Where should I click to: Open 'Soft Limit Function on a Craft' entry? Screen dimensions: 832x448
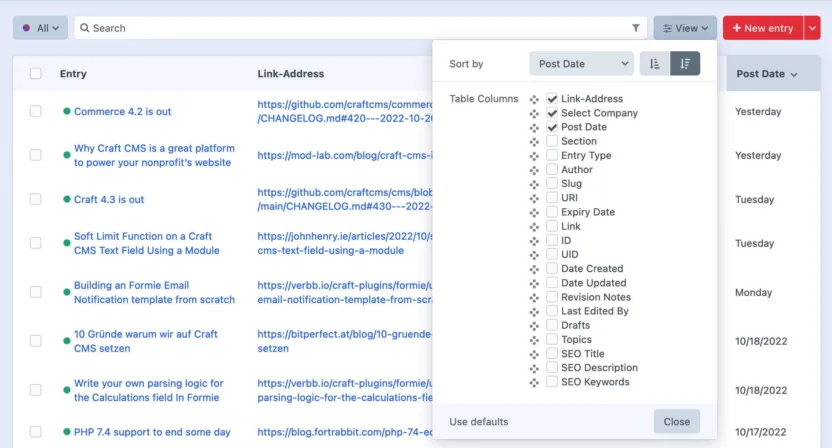coord(146,243)
